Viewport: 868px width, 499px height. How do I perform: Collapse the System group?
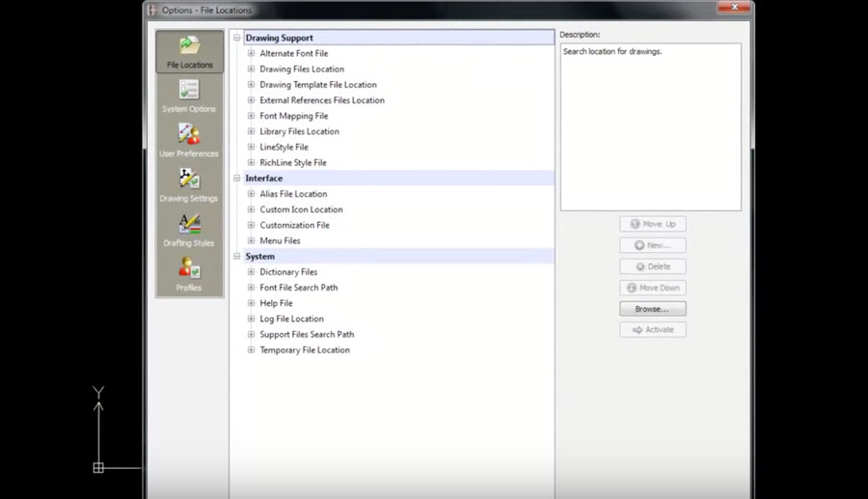tap(237, 257)
